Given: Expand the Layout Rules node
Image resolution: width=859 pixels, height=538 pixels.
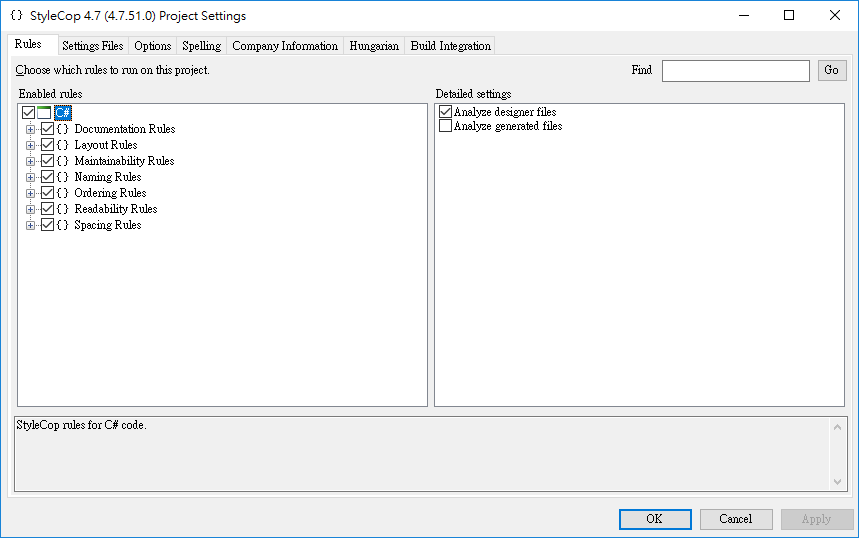Looking at the screenshot, I should 30,146.
